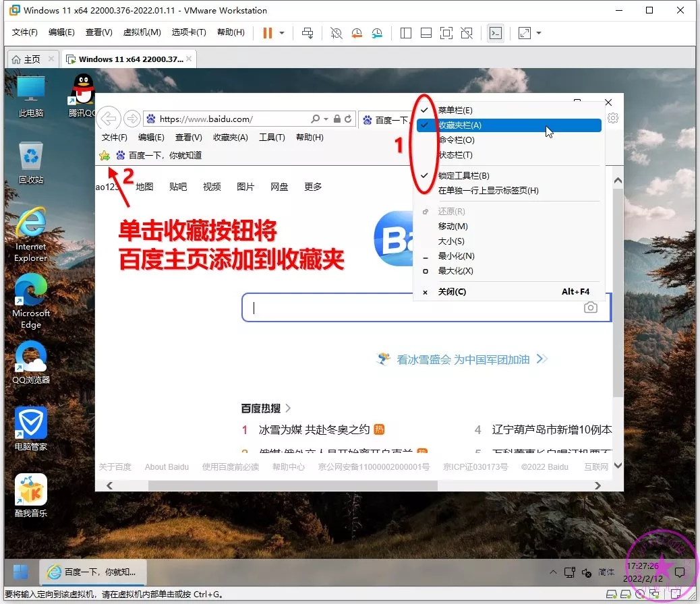700x604 pixels.
Task: Open IE settings gear icon
Action: (613, 118)
